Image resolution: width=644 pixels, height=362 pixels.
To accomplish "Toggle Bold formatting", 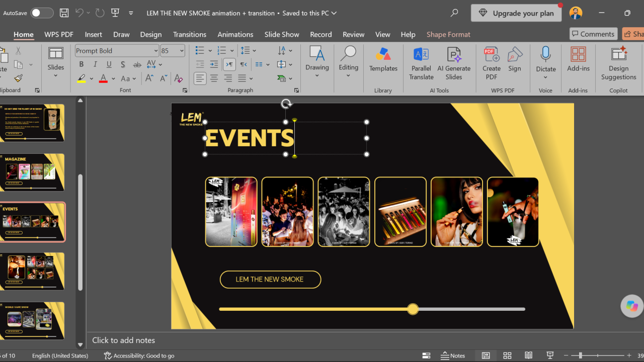I will [x=81, y=64].
